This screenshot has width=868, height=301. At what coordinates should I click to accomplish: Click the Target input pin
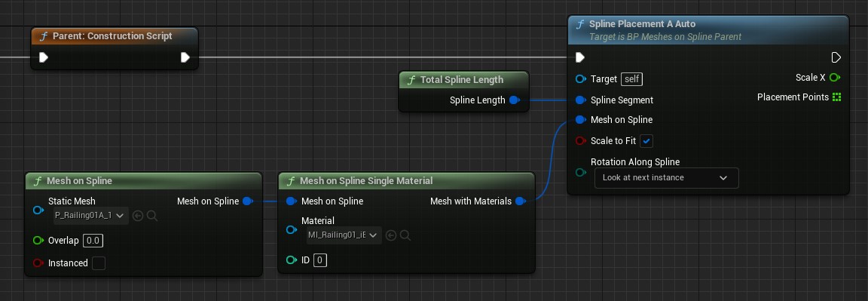(580, 79)
